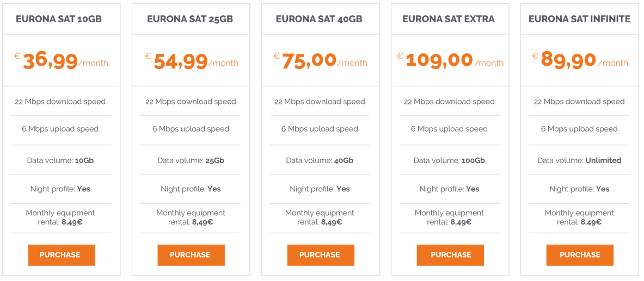Click the 'Data volume: Unlimited' text
This screenshot has height=281, width=644.
(x=579, y=160)
